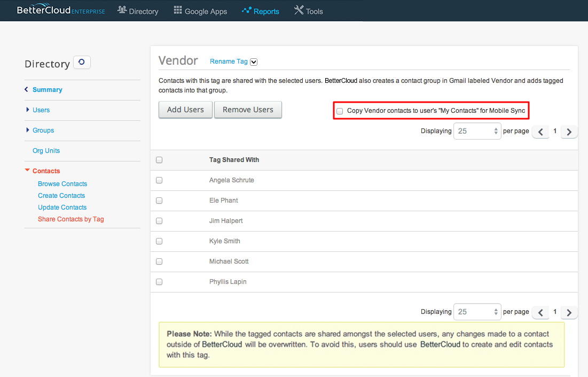Viewport: 588px width, 377px height.
Task: Refresh the Directory with the circular arrow
Action: point(82,62)
